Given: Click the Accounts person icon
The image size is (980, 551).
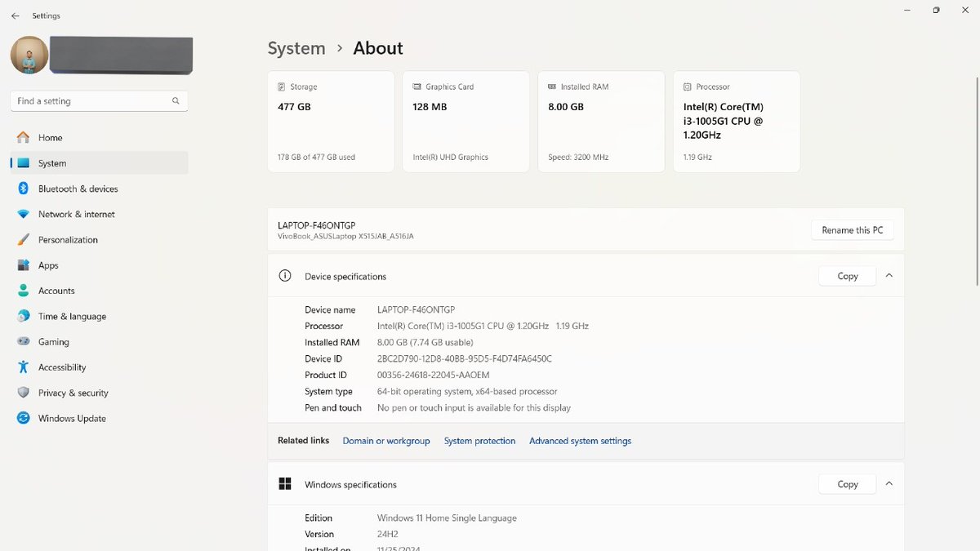Looking at the screenshot, I should coord(23,291).
